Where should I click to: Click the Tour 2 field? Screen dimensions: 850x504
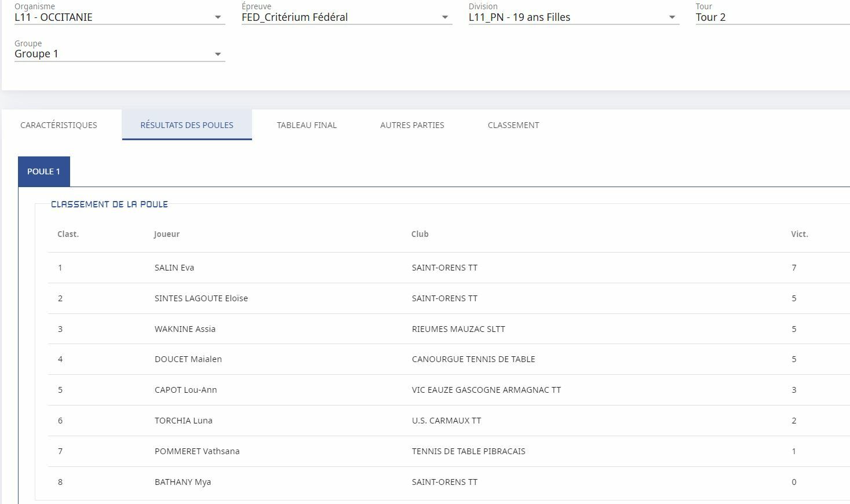[771, 17]
